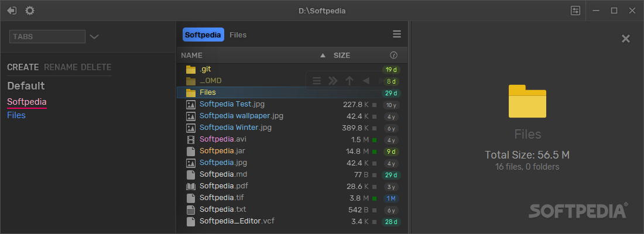Select the Default tab group
The height and width of the screenshot is (234, 644).
[26, 86]
